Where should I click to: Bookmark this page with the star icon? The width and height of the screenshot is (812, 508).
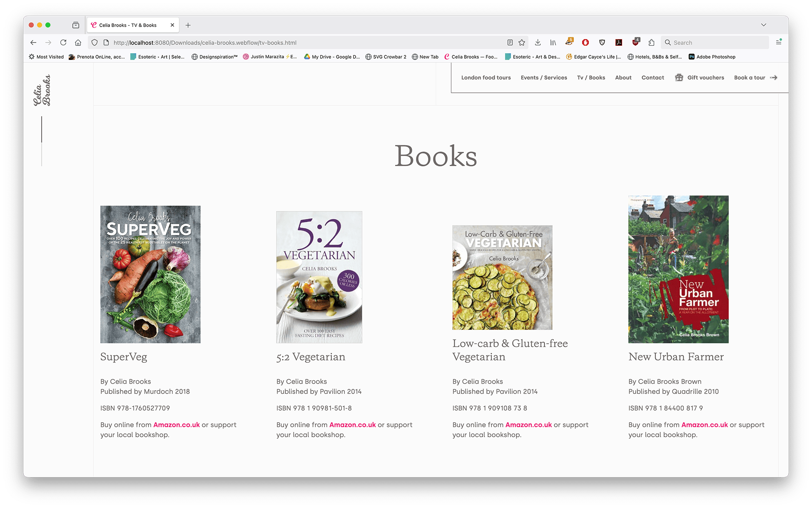pos(522,42)
